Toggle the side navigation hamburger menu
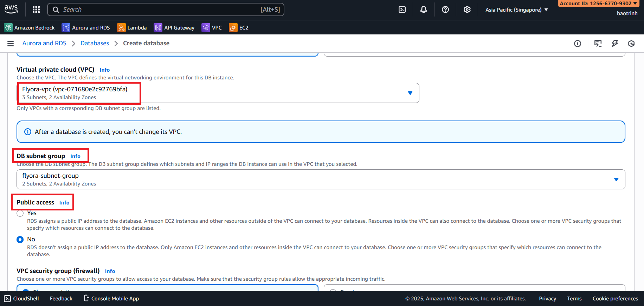 coord(11,44)
